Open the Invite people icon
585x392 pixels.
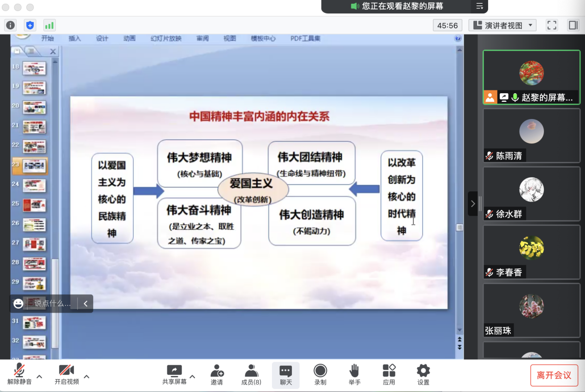coord(217,374)
